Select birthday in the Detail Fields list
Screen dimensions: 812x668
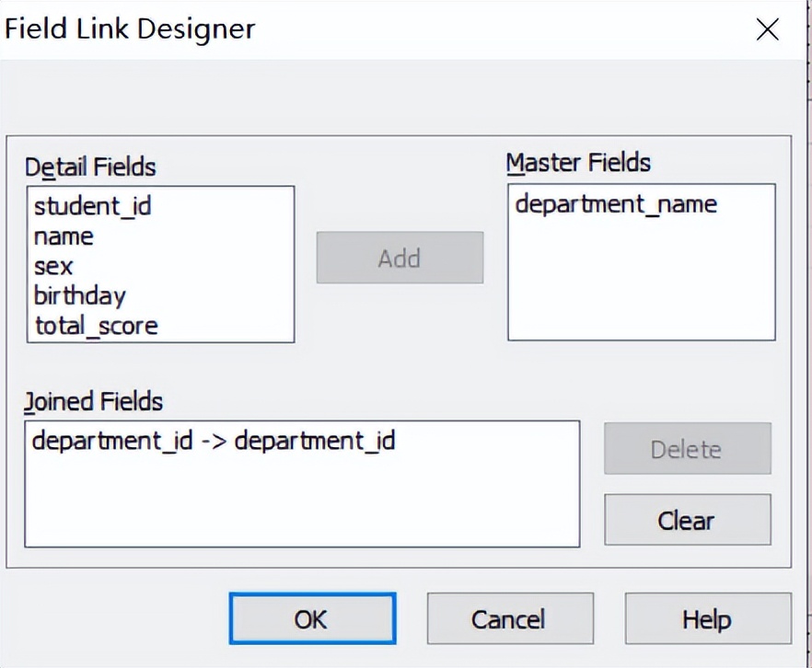coord(80,296)
